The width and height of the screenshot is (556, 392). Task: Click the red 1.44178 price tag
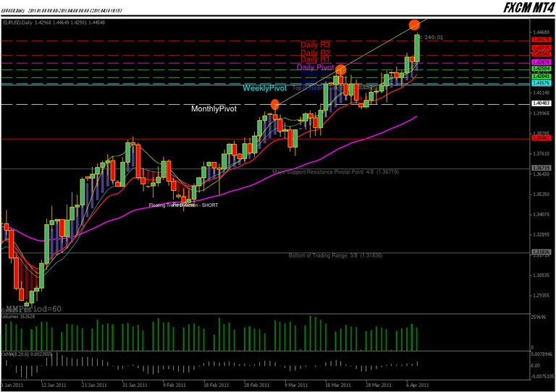coord(541,40)
